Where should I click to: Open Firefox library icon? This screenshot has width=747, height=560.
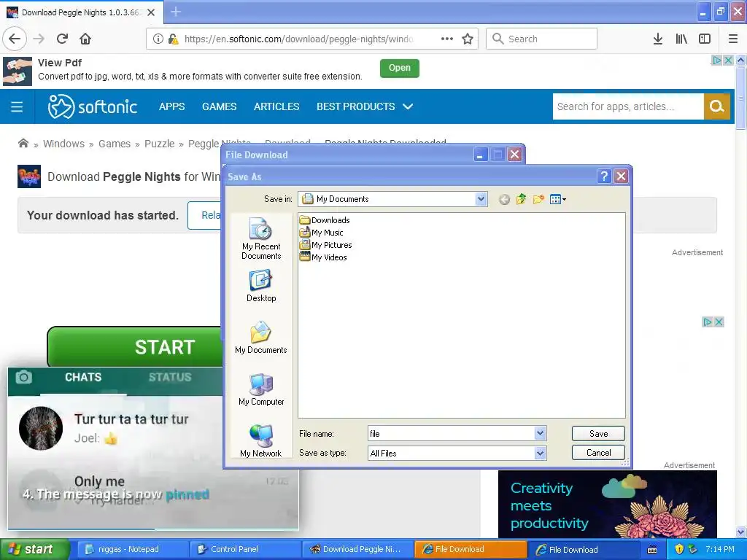coord(681,39)
